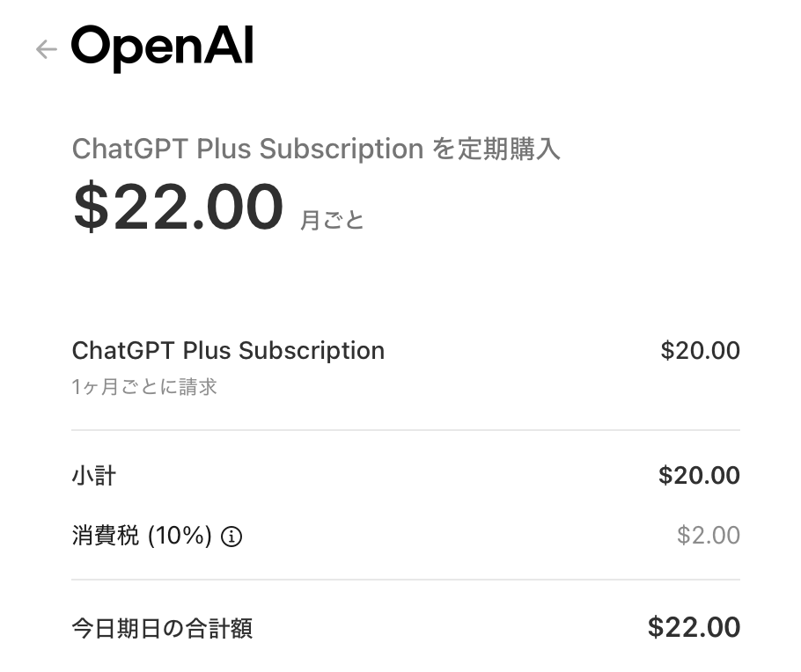The width and height of the screenshot is (801, 672).
Task: Click the 'を定期購入' text in the heading
Action: 496,149
